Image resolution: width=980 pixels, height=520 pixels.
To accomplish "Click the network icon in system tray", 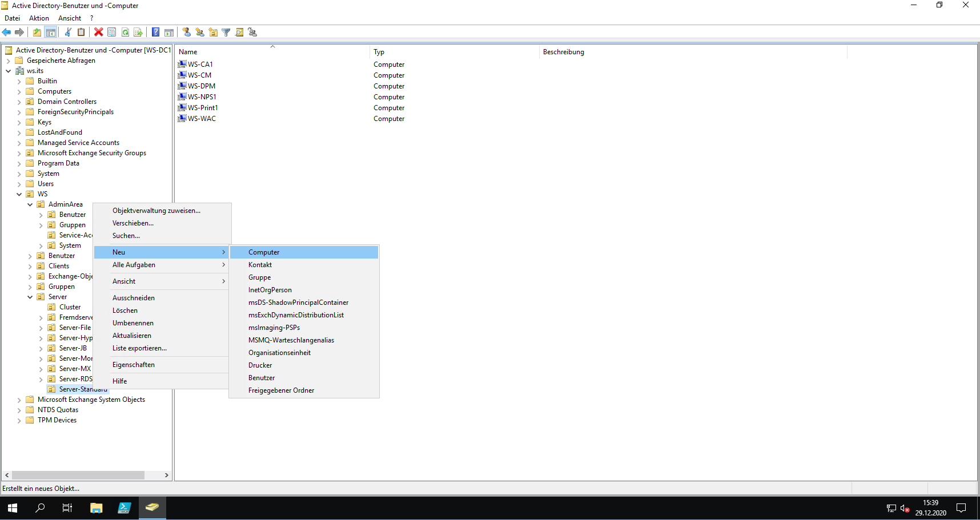I will (x=891, y=508).
